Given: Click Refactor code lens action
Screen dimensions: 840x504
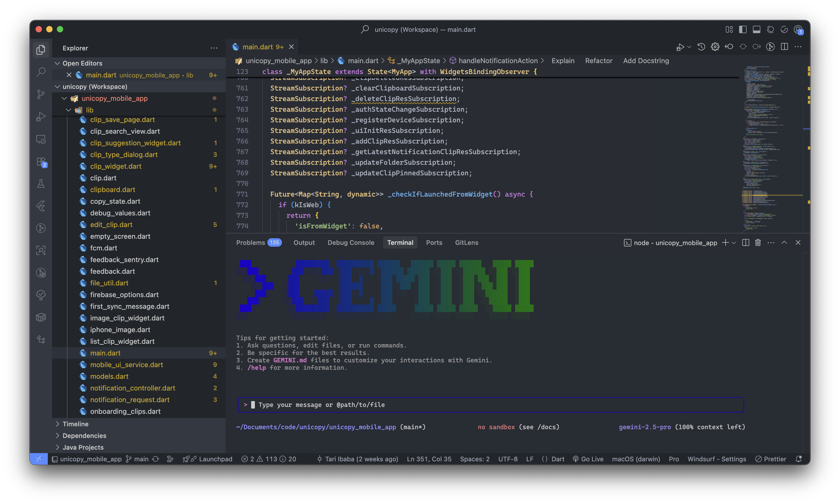Looking at the screenshot, I should 598,61.
